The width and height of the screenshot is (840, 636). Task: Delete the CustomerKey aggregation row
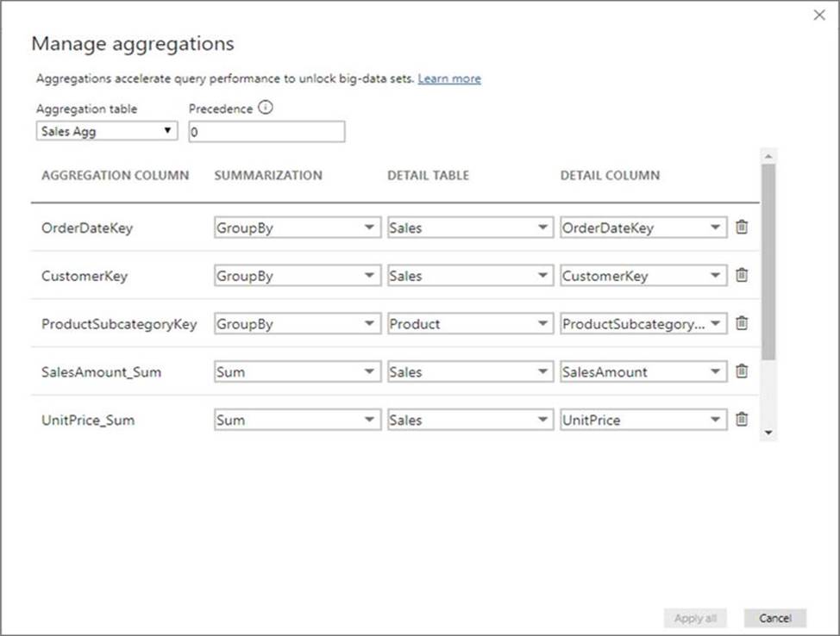click(x=742, y=276)
